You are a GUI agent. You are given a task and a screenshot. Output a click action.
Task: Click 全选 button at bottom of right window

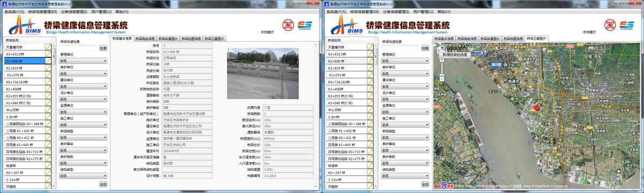coord(425,184)
